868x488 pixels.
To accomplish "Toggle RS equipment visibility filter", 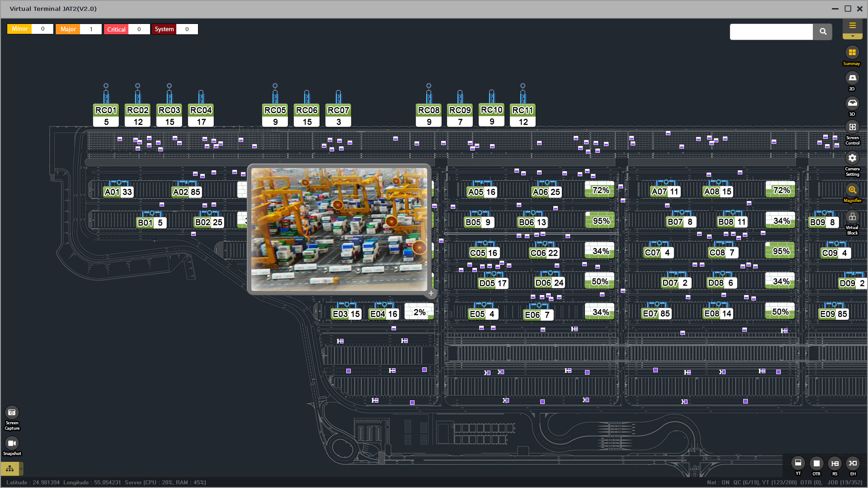I will point(835,463).
